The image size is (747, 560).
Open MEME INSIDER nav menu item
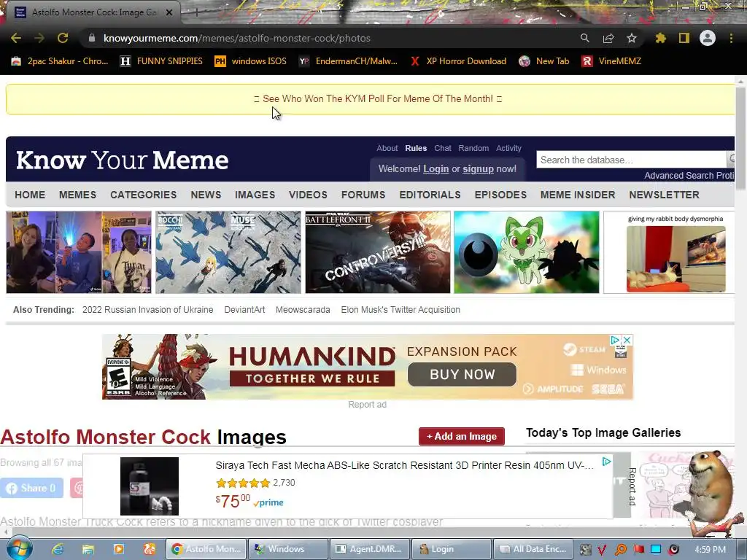pos(578,195)
